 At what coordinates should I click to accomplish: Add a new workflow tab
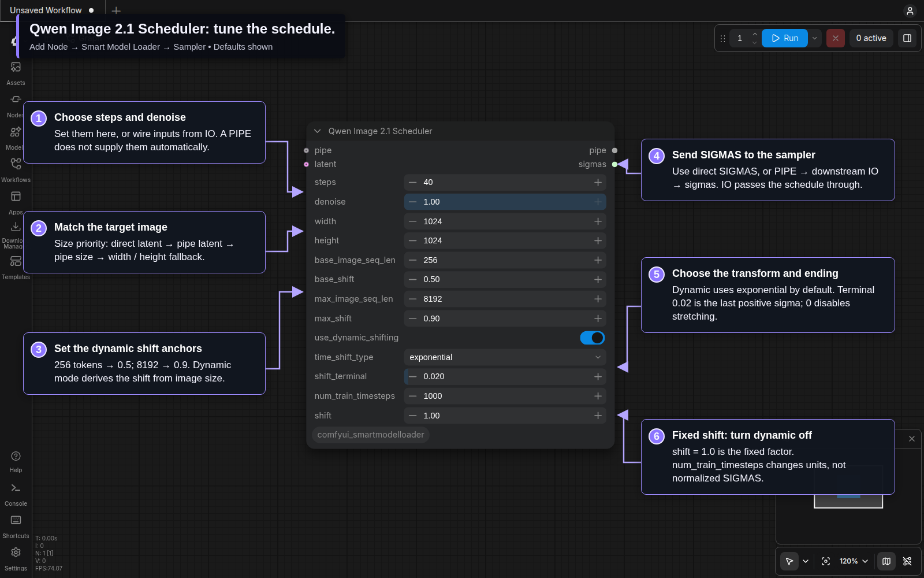click(116, 10)
